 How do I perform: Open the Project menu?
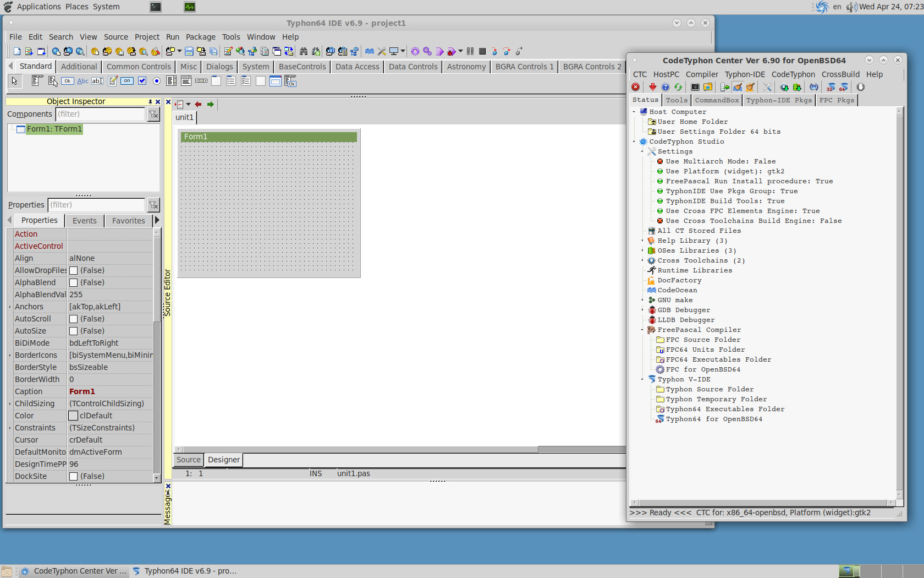click(147, 37)
